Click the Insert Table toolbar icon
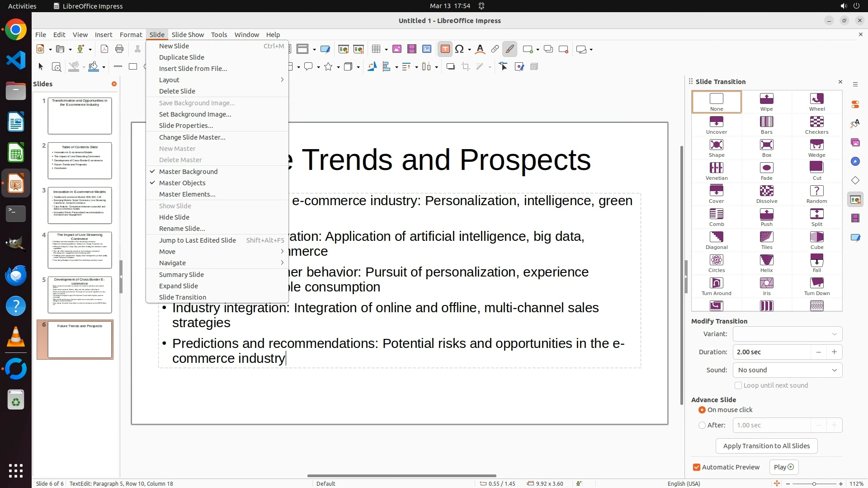 pyautogui.click(x=376, y=49)
